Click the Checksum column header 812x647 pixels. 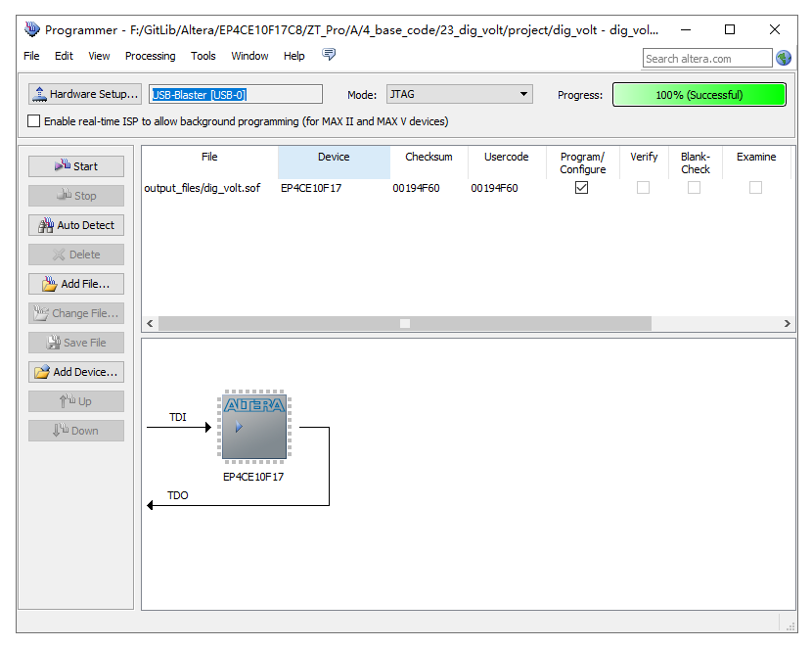pyautogui.click(x=429, y=162)
